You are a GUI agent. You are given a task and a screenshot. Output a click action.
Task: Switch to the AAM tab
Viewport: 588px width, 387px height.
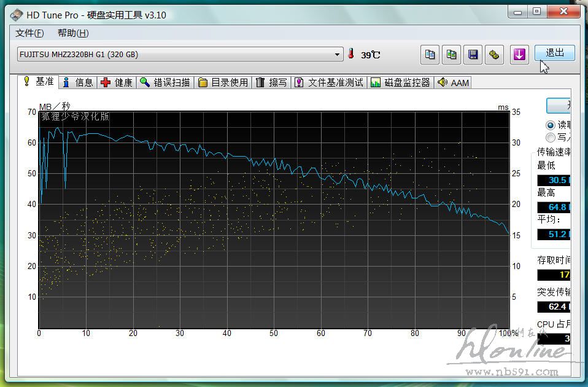point(454,82)
